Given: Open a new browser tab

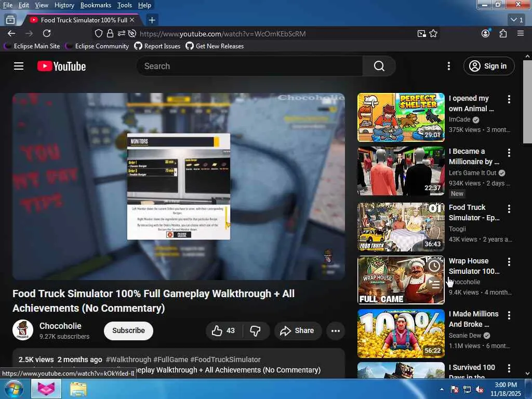Looking at the screenshot, I should (152, 20).
